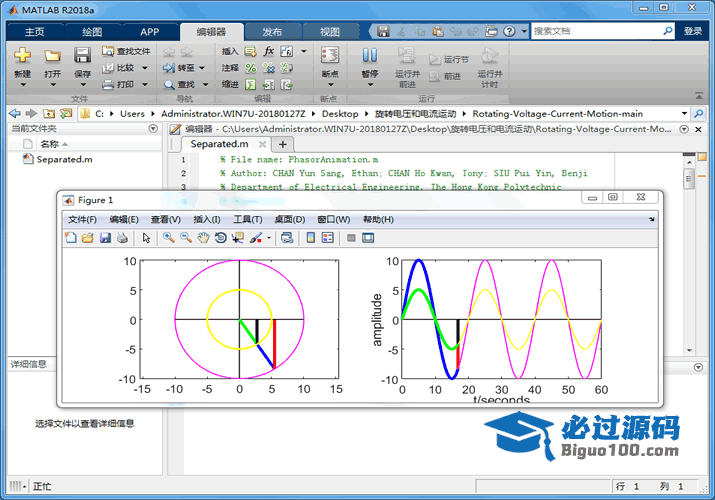Open 工具(T) menu in Figure 1
The height and width of the screenshot is (500, 715).
[x=248, y=220]
